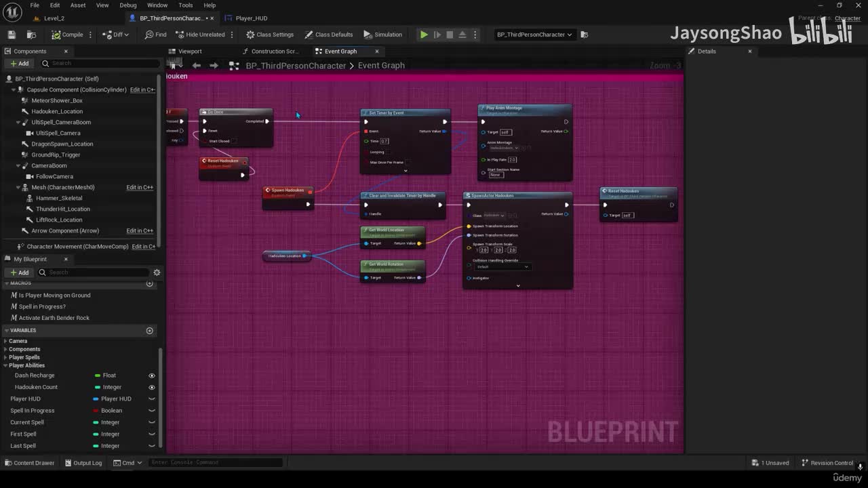Open My Blueprint settings gear
This screenshot has height=488, width=868.
click(x=157, y=272)
